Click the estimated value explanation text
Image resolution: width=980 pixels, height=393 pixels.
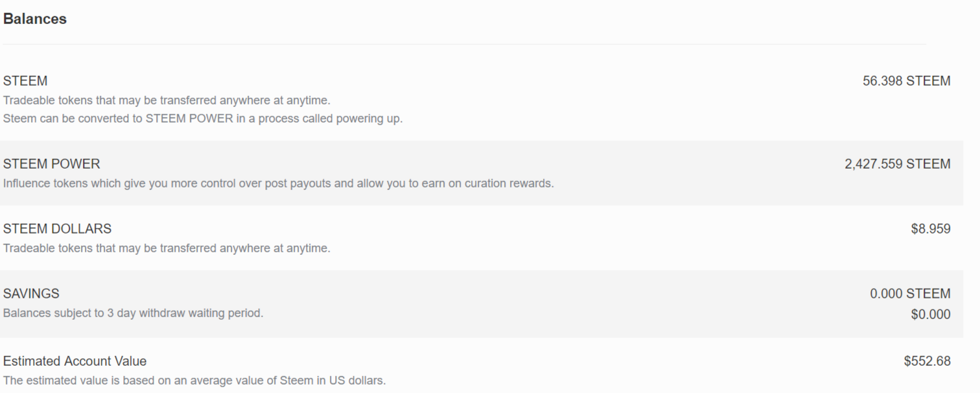point(194,381)
